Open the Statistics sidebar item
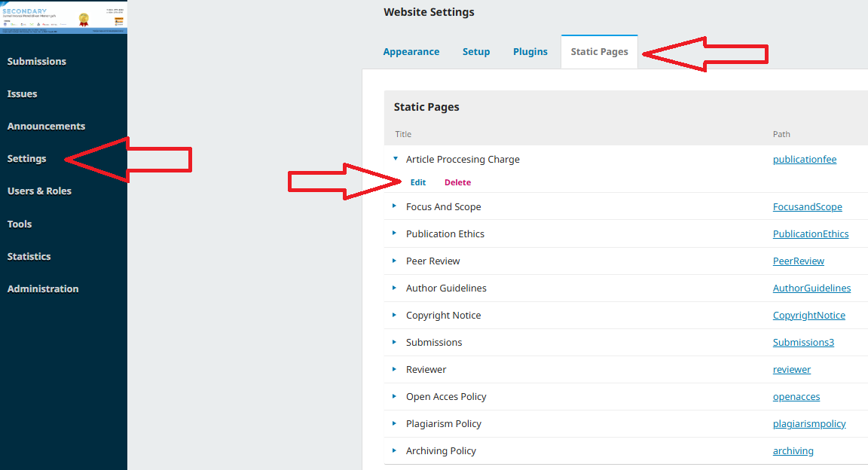Viewport: 868px width, 470px height. click(x=29, y=256)
